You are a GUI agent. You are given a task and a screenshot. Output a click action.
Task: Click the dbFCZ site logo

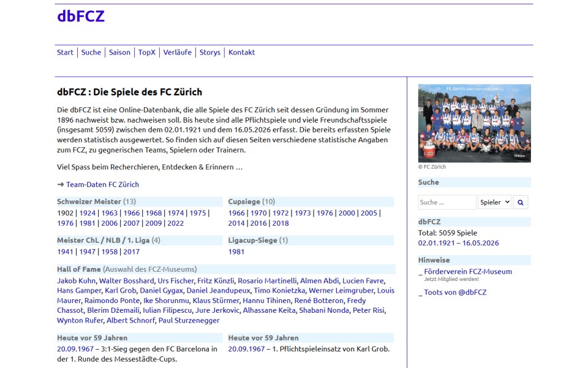[81, 16]
